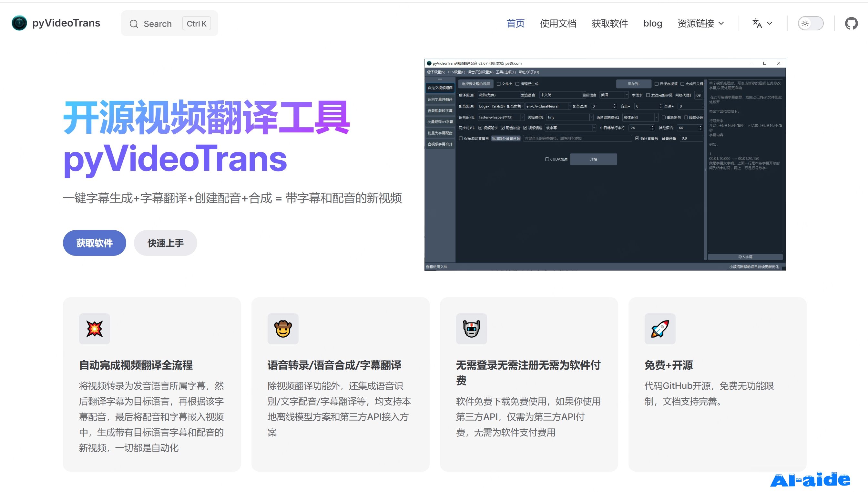Enable the 仅保存视频 checkbox
The height and width of the screenshot is (492, 868).
(x=657, y=84)
